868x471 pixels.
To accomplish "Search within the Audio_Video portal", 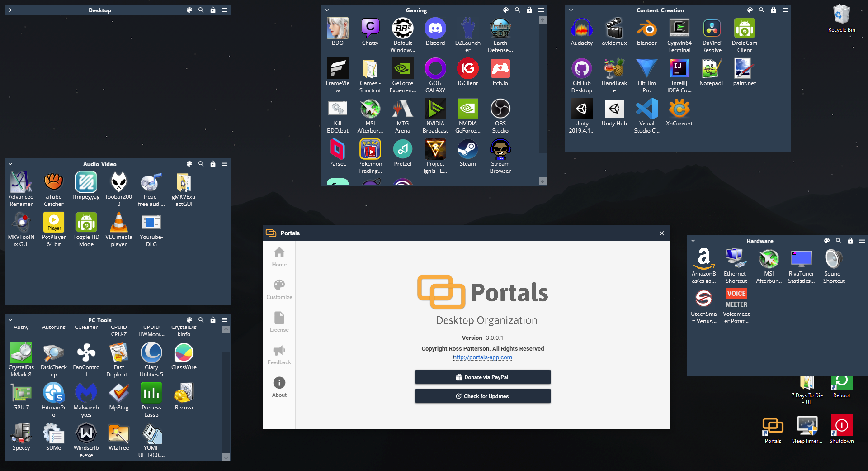I will (x=201, y=164).
